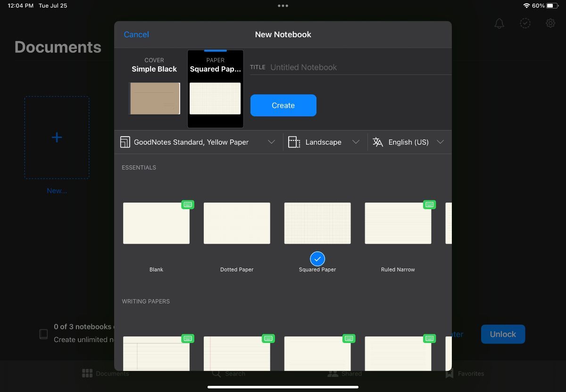
Task: Open the Settings gear icon
Action: (x=550, y=23)
